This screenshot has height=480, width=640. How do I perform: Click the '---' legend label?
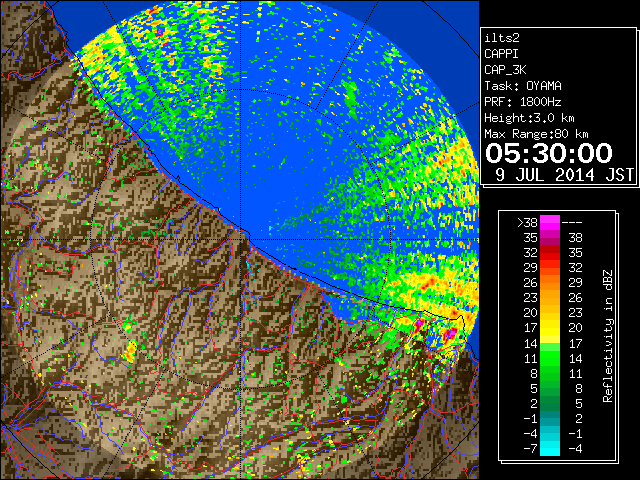pyautogui.click(x=572, y=222)
